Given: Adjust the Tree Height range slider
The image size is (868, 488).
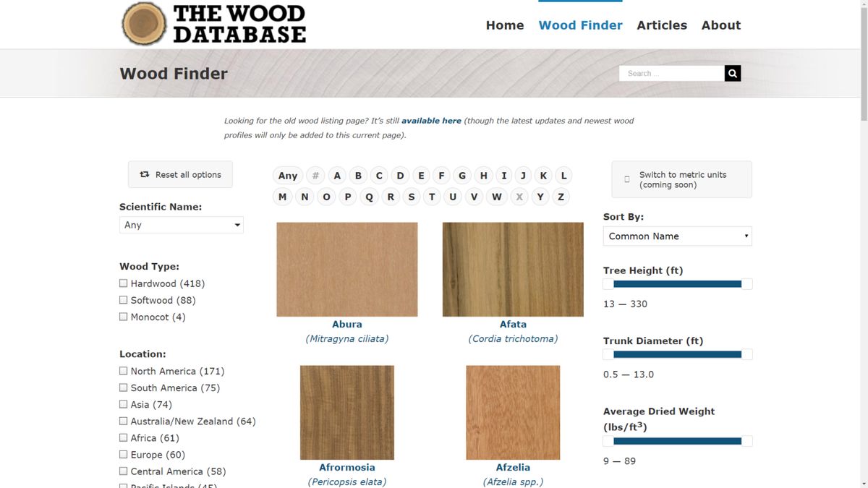Looking at the screenshot, I should (676, 283).
